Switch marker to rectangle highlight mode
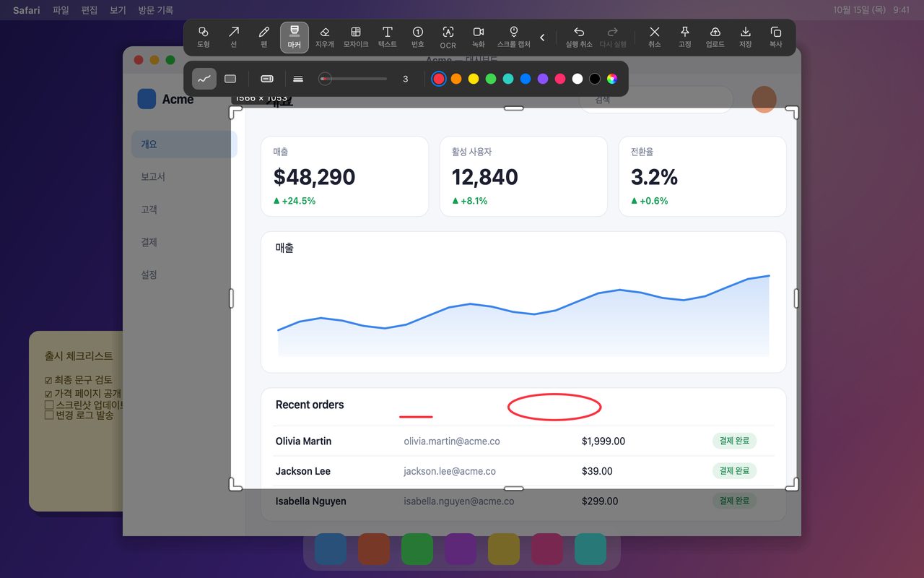 tap(230, 79)
